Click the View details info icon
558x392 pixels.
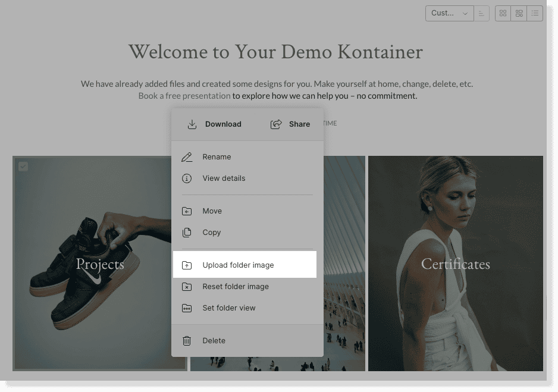point(186,178)
